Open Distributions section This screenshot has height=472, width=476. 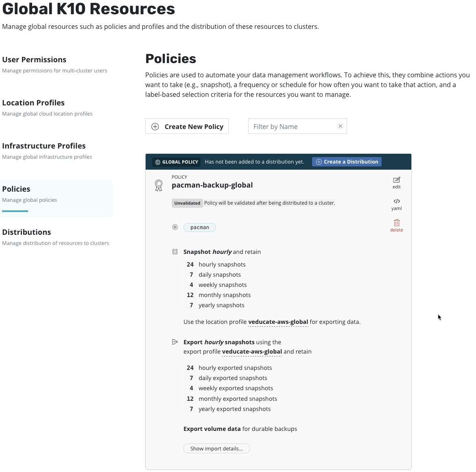(x=56, y=237)
